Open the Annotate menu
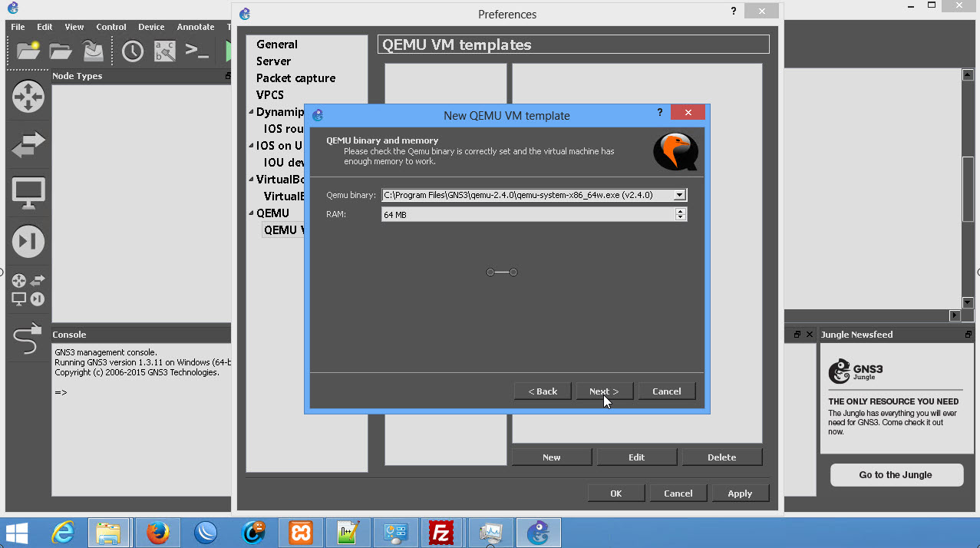The width and height of the screenshot is (980, 548). [196, 27]
